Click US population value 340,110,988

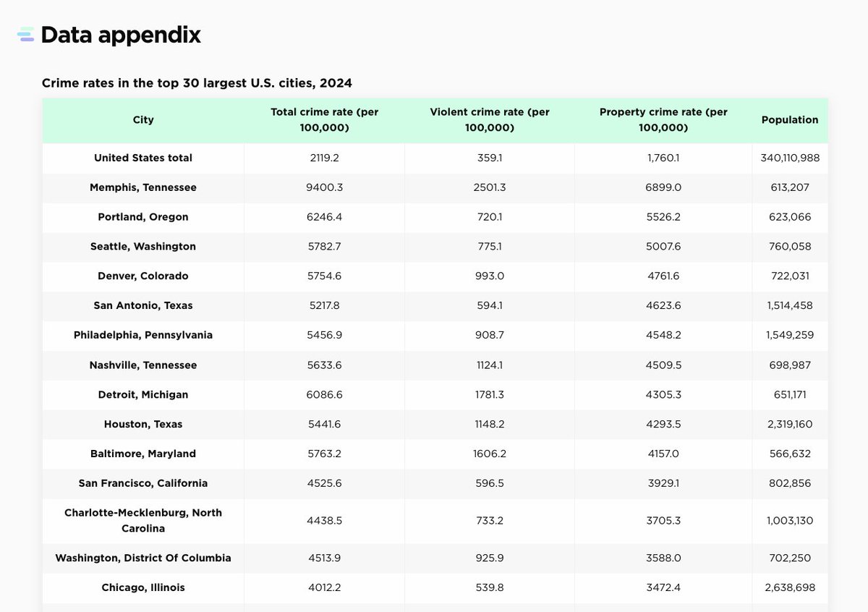[790, 158]
